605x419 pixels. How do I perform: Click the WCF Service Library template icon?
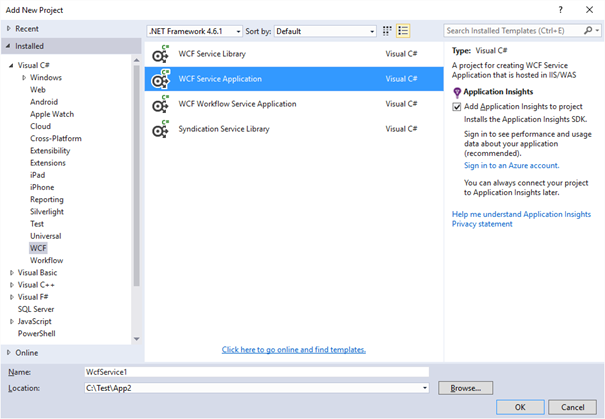[161, 54]
